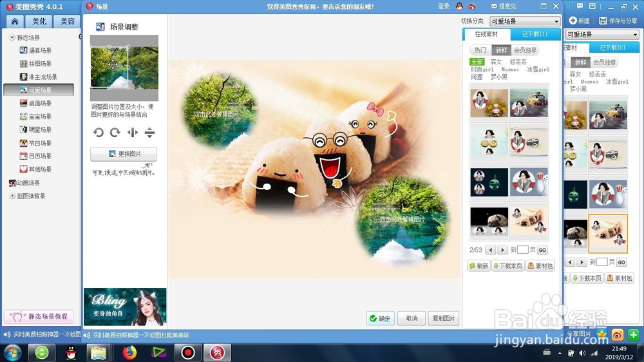Select the 热门 filter

[480, 50]
